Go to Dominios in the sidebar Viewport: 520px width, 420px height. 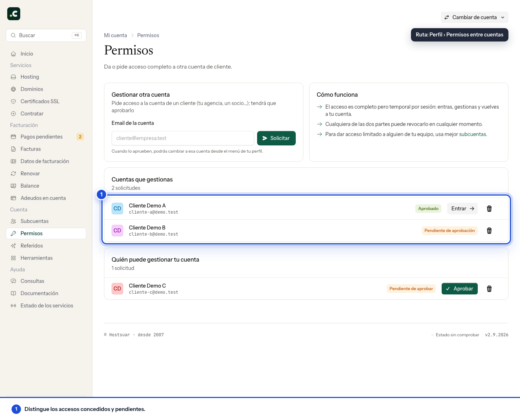pyautogui.click(x=46, y=89)
